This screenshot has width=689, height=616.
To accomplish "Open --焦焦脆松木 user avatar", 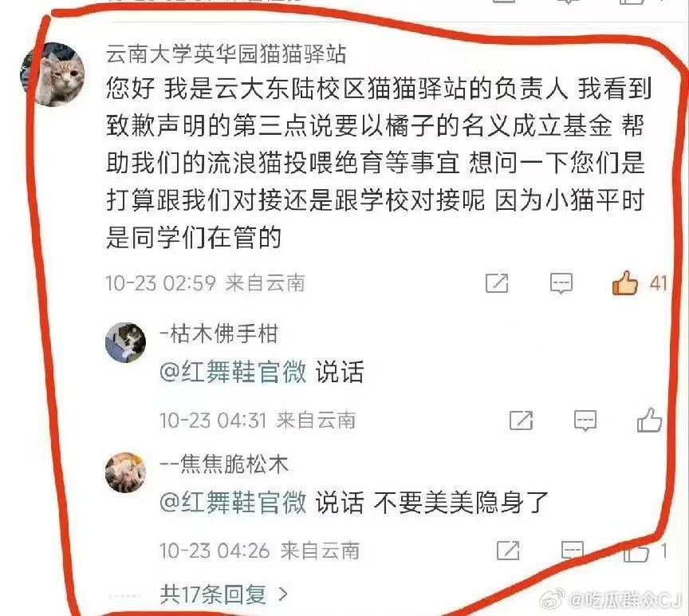I will tap(126, 472).
